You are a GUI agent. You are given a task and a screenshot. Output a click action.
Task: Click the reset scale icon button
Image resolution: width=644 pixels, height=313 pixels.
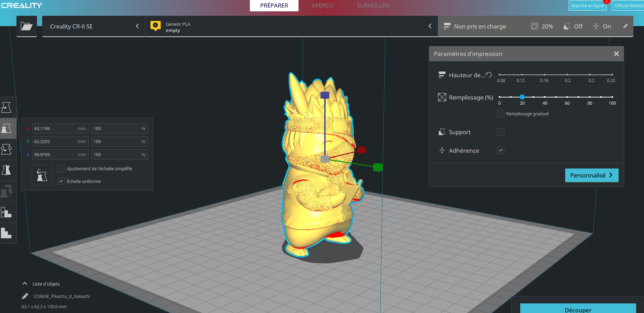(42, 175)
